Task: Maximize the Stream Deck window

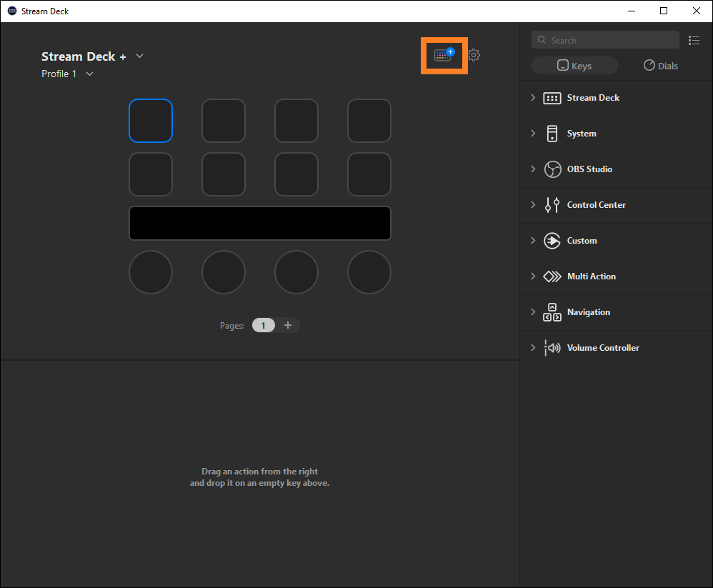Action: click(x=664, y=11)
